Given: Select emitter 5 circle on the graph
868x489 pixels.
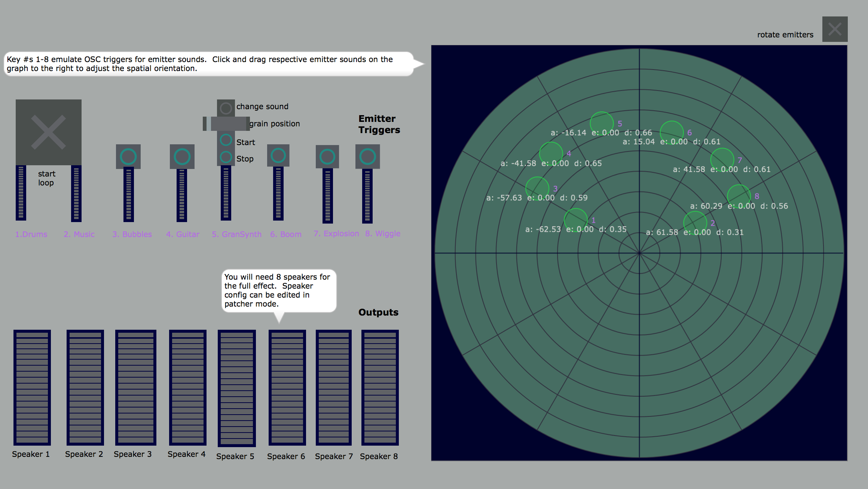Looking at the screenshot, I should (602, 123).
